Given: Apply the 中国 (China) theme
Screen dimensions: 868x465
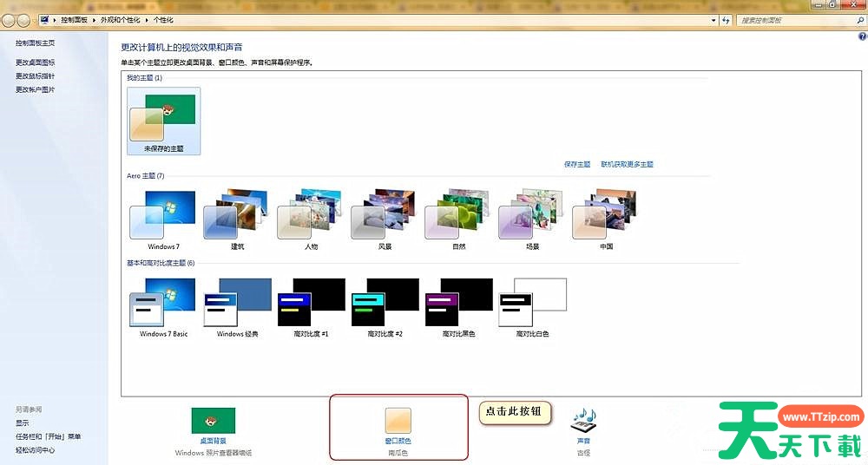Looking at the screenshot, I should [606, 220].
